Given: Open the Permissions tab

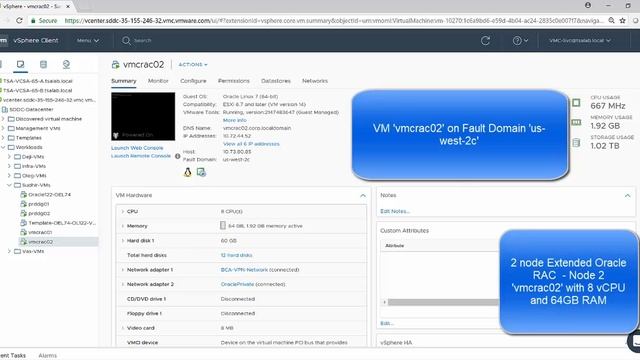Looking at the screenshot, I should click(233, 81).
